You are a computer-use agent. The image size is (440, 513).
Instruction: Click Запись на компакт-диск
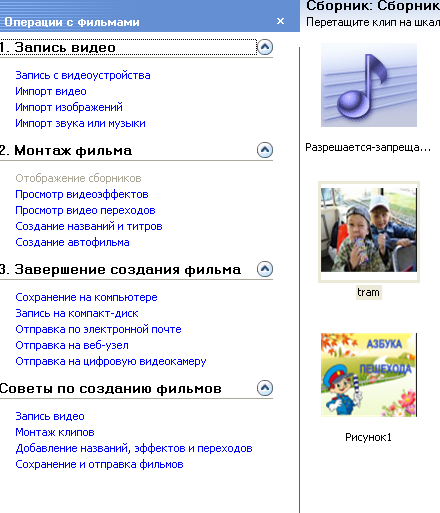point(77,313)
